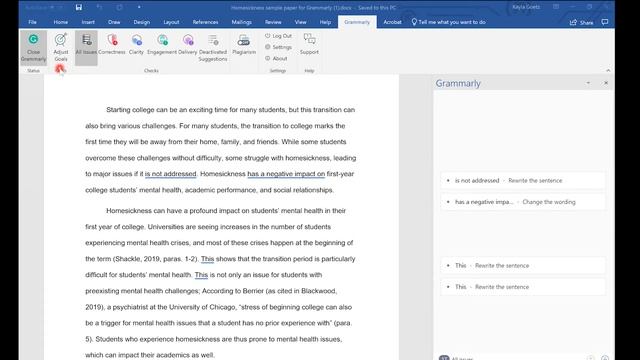Open Grammarly Settings
The height and width of the screenshot is (360, 640).
click(x=278, y=47)
